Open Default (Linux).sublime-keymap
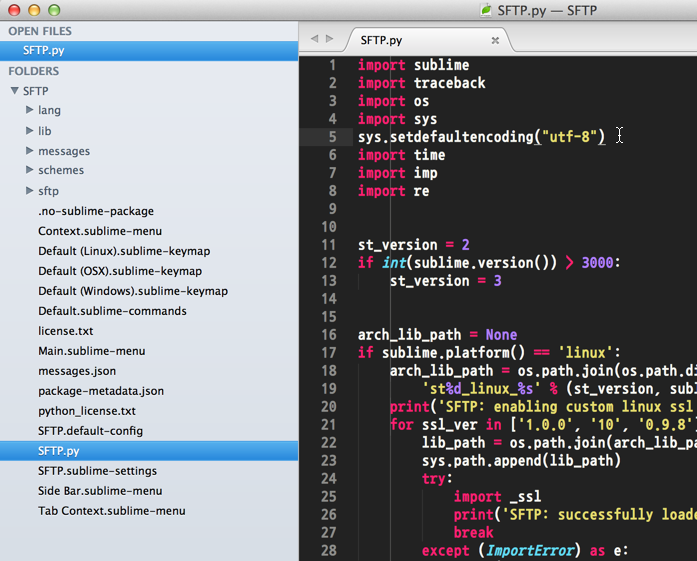The width and height of the screenshot is (697, 561). 124,251
